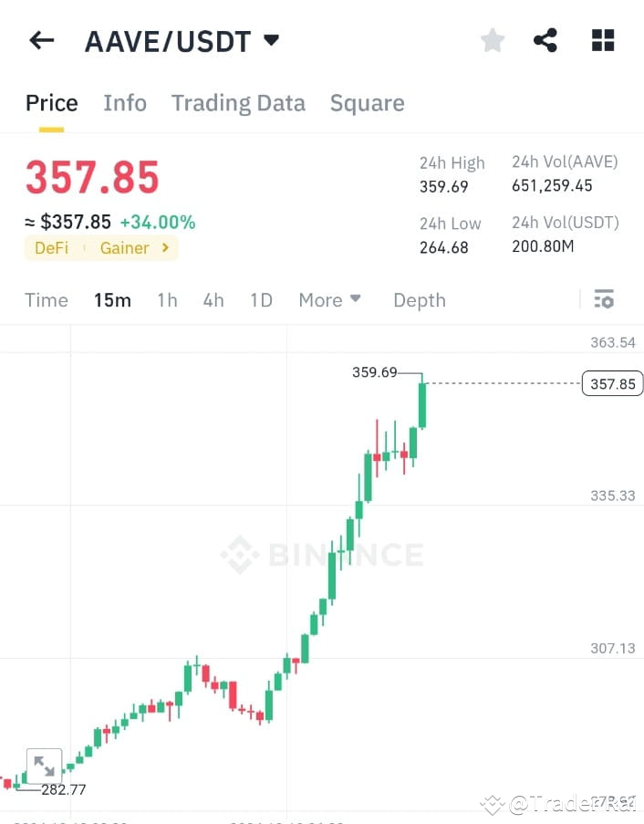Select the 1D timeframe
Viewport: 644px width, 824px height.
261,299
